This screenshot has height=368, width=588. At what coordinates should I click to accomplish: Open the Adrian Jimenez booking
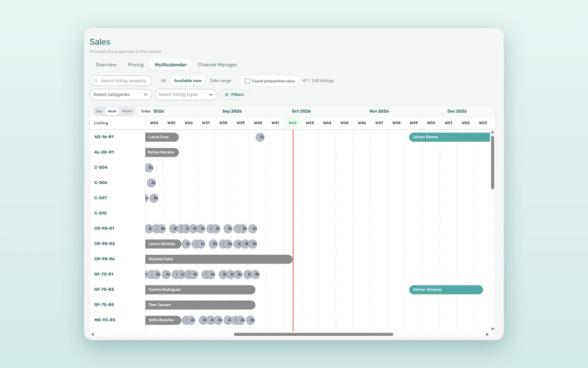pyautogui.click(x=446, y=290)
